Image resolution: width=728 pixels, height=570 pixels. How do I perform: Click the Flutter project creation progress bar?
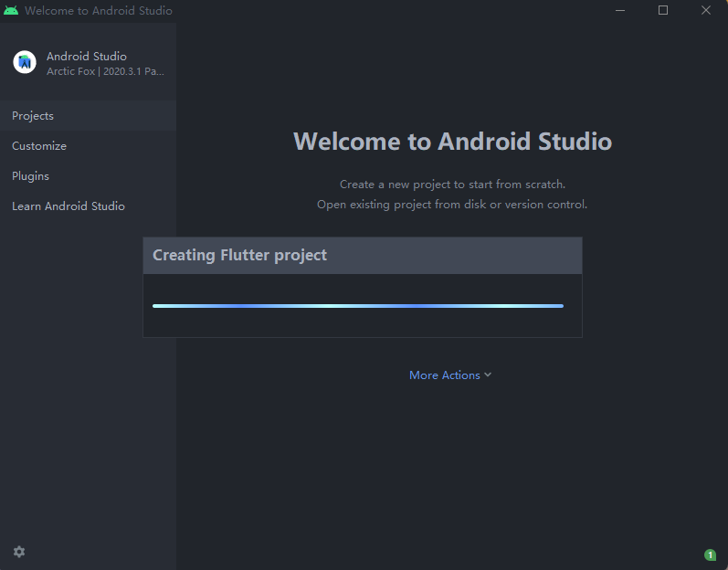click(358, 306)
